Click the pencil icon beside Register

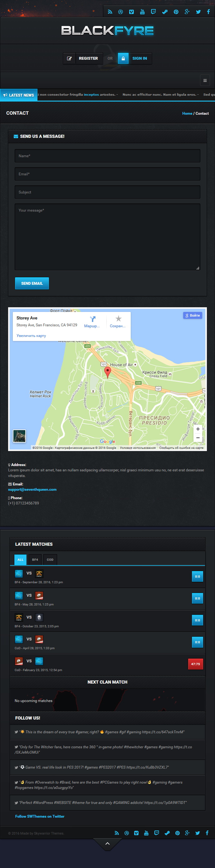click(x=69, y=58)
